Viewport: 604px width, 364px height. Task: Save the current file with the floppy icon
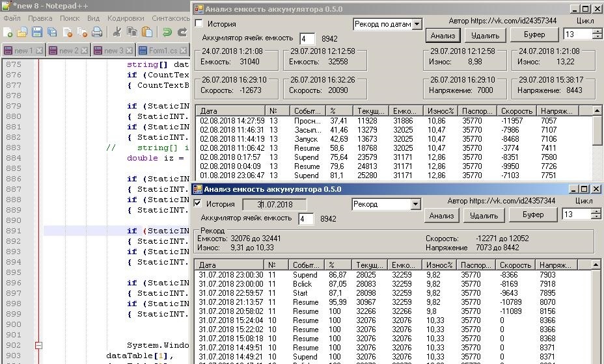pos(37,32)
